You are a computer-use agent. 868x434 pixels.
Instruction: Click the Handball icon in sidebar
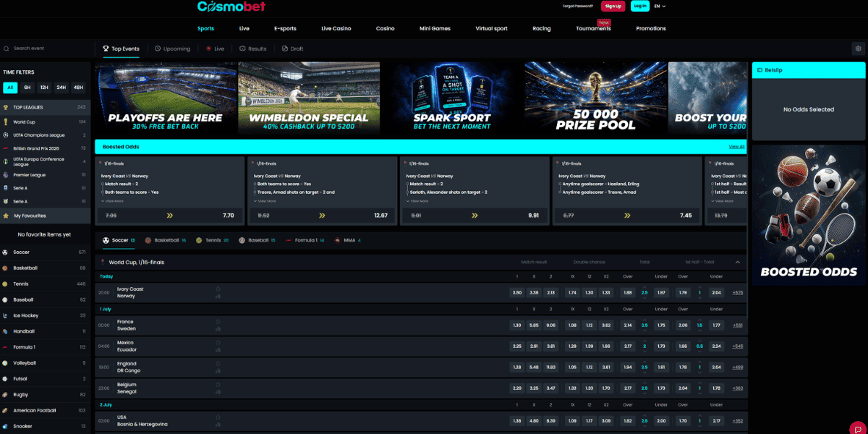coord(6,331)
